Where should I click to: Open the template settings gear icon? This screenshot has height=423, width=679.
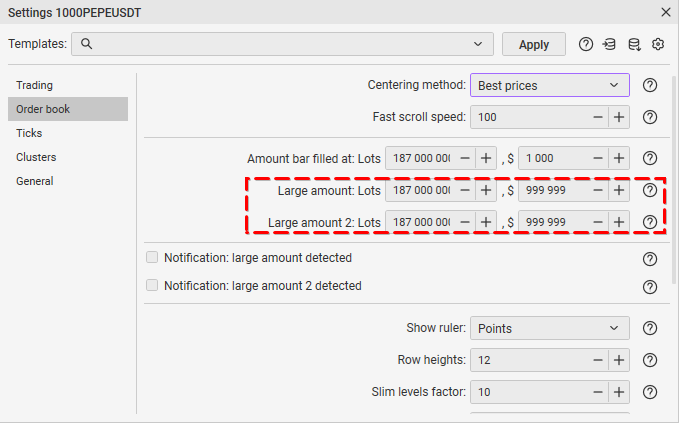tap(658, 44)
